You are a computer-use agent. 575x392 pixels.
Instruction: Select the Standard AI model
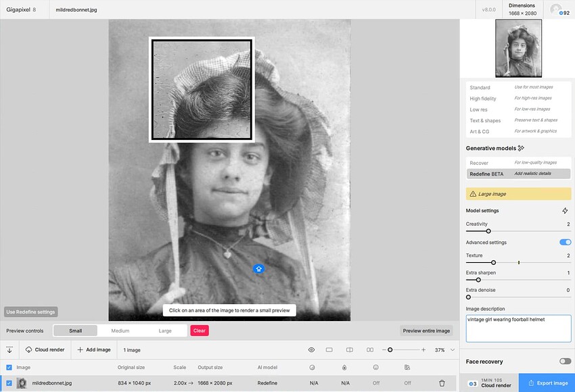(518, 87)
